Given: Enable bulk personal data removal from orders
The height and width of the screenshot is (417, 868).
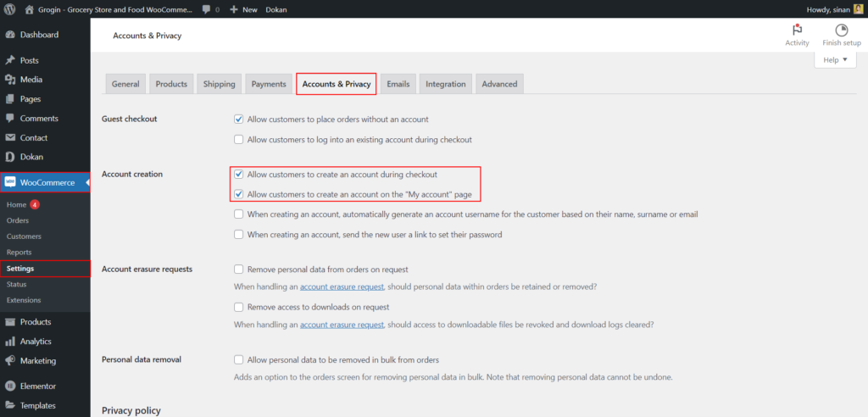Looking at the screenshot, I should 238,360.
